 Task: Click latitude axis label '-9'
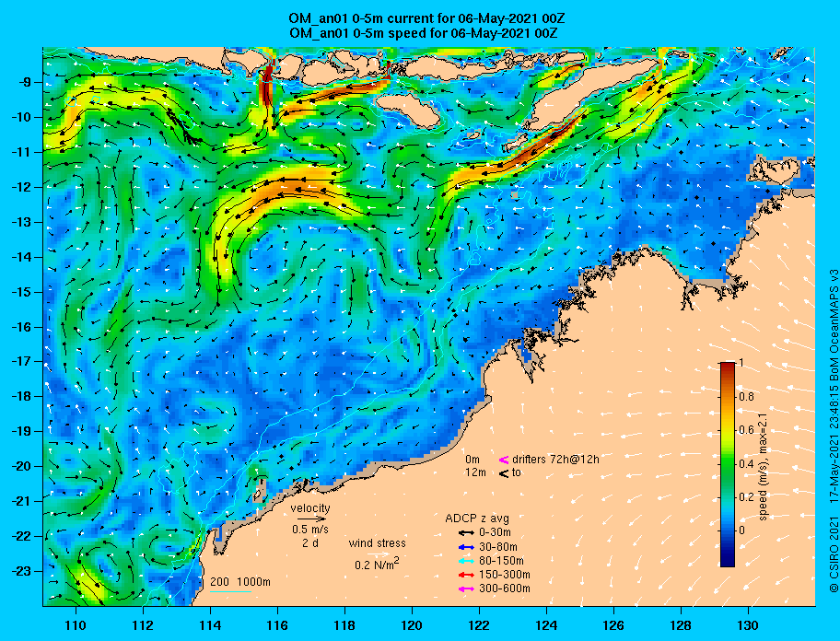pos(25,83)
